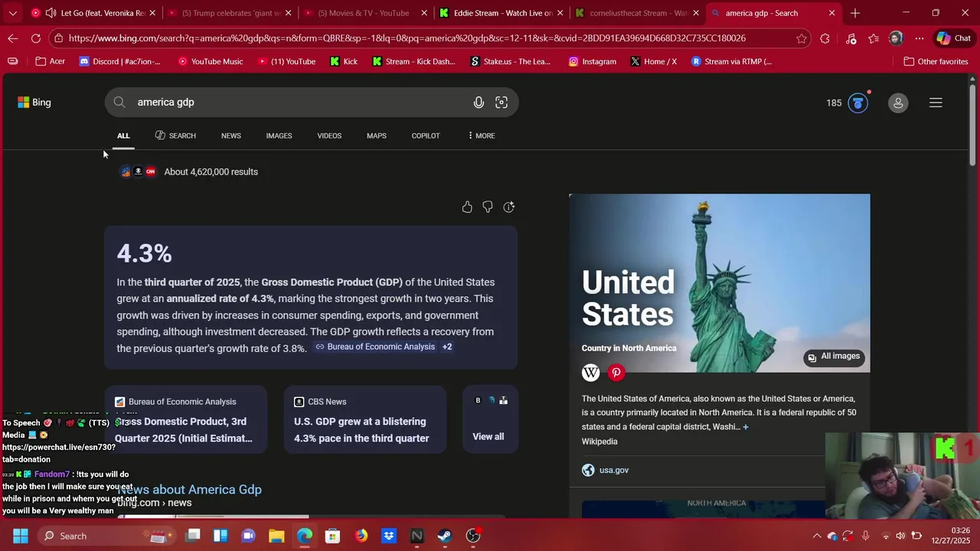
Task: Reload the page with the refresh button
Action: [36, 38]
